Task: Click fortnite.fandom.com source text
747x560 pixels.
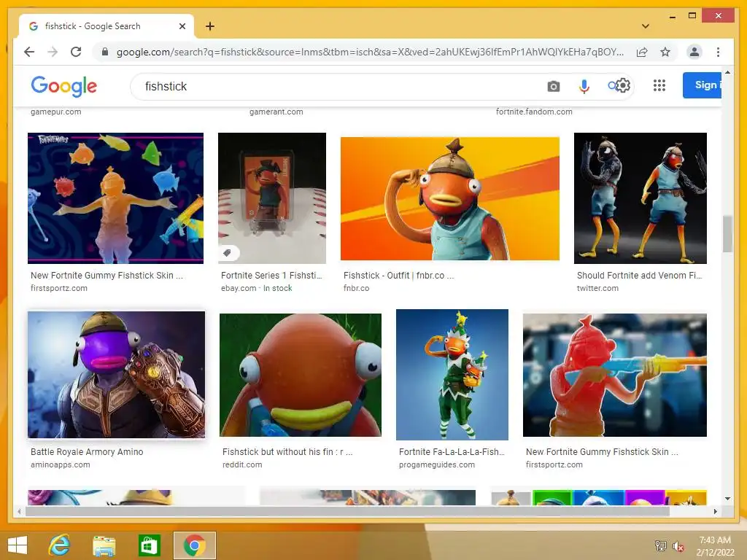Action: [534, 112]
